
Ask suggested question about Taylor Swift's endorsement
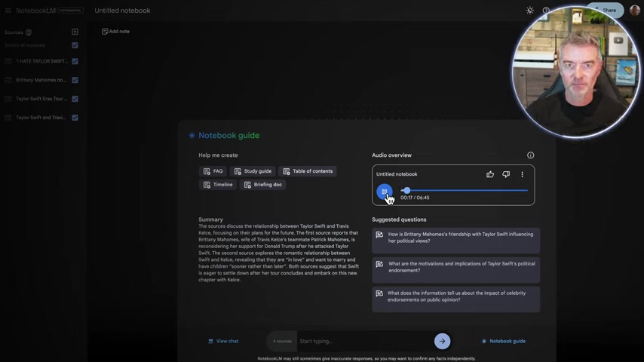click(x=456, y=270)
